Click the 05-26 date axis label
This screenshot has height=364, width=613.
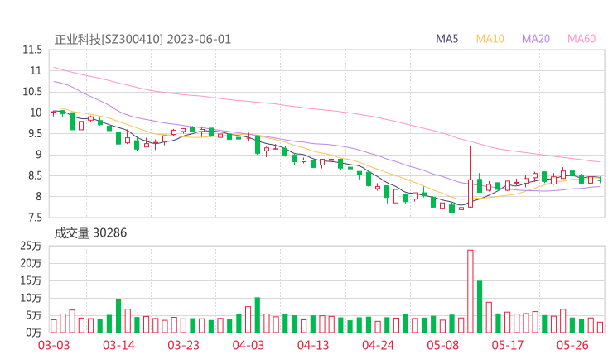click(x=572, y=345)
